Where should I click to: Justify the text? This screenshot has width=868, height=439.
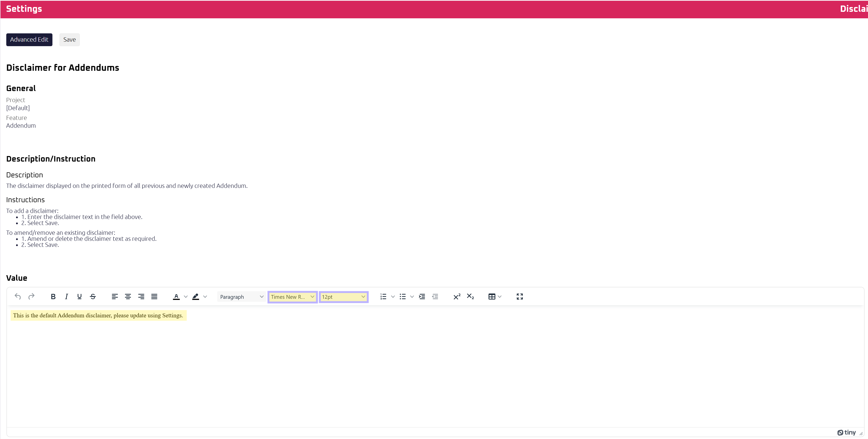[154, 297]
